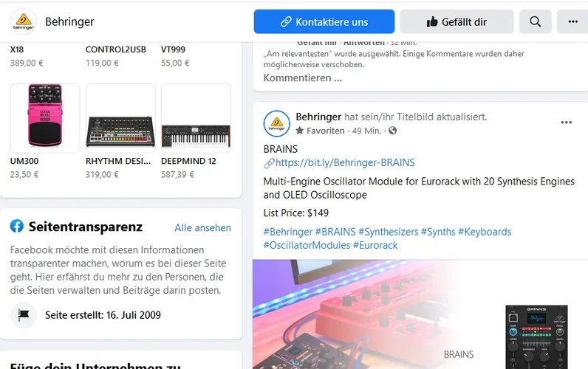
Task: Click the Behringer profile picture on the post
Action: coord(277,123)
